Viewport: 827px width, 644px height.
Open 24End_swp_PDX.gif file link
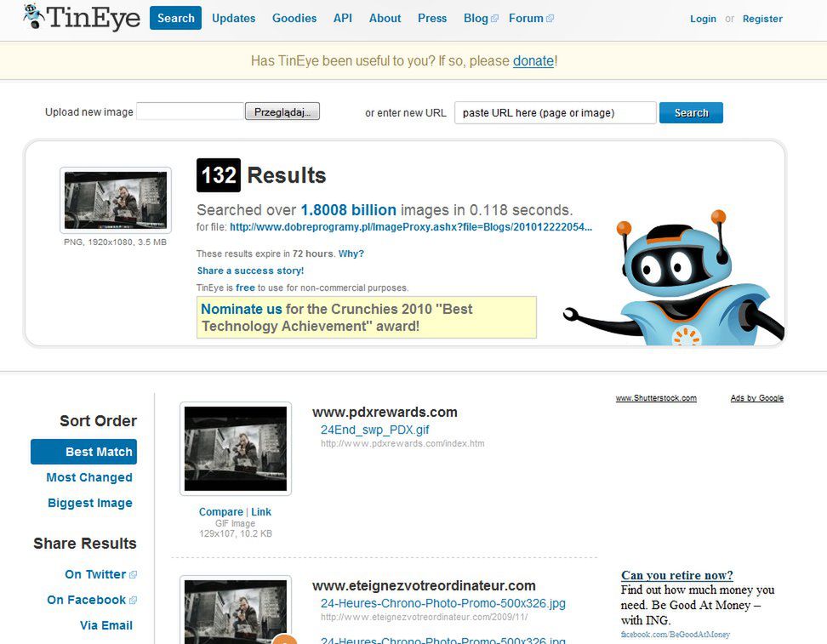pyautogui.click(x=375, y=430)
